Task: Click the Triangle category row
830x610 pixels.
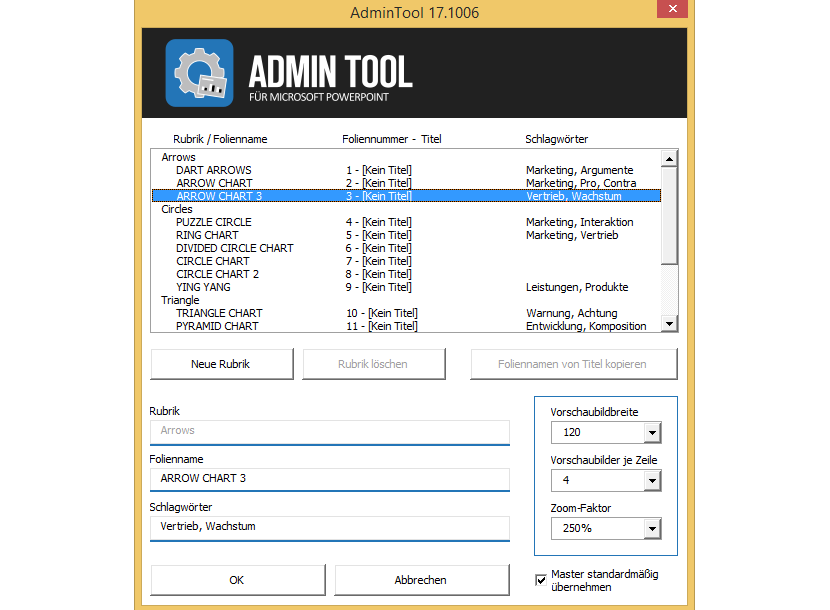Action: (x=180, y=300)
